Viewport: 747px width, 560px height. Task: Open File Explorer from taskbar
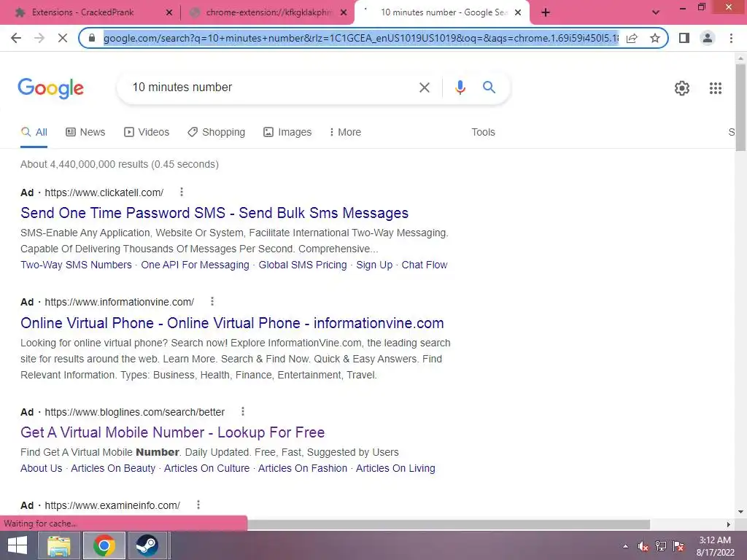pyautogui.click(x=59, y=545)
